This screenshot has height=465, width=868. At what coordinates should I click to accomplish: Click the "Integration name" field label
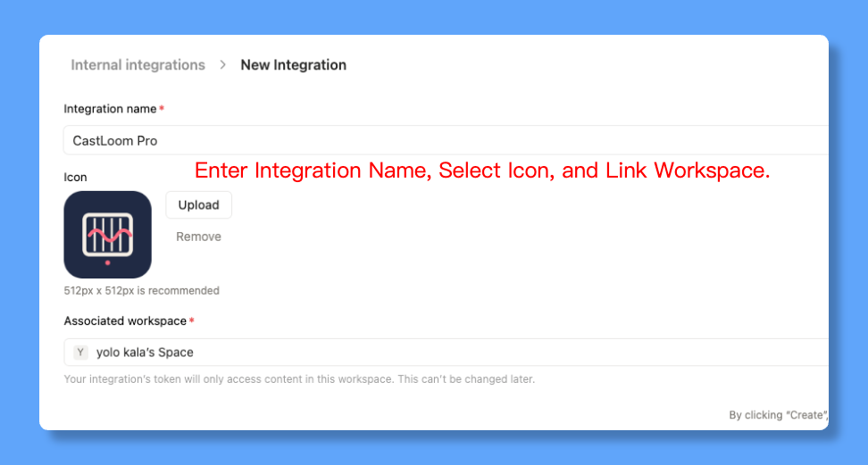(x=110, y=109)
